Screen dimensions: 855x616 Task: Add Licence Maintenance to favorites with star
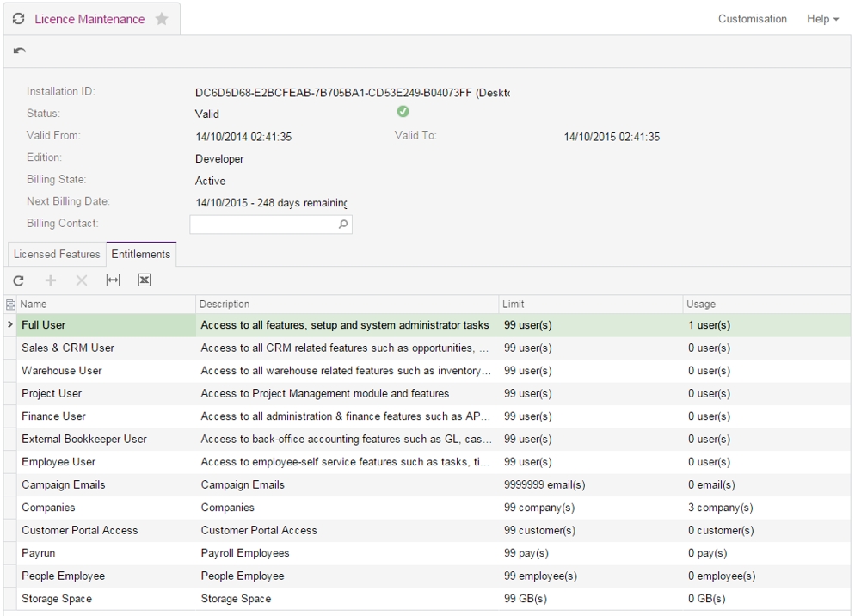pos(161,19)
